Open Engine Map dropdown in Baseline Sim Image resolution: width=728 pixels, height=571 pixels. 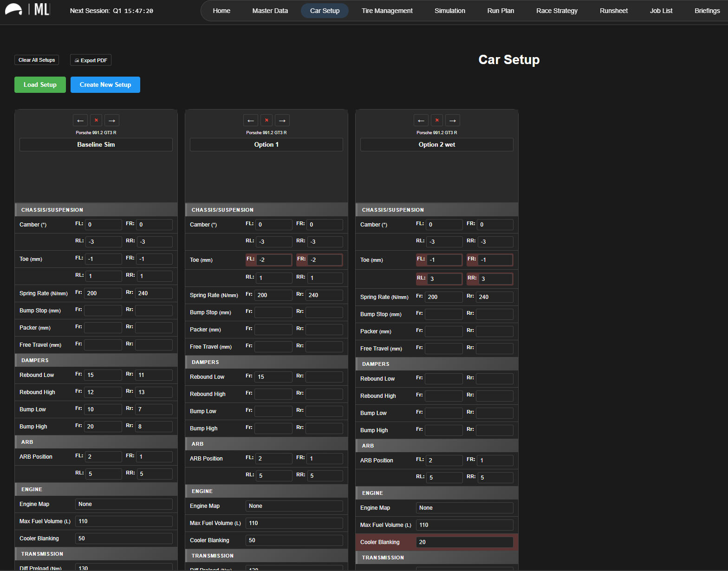(x=124, y=504)
